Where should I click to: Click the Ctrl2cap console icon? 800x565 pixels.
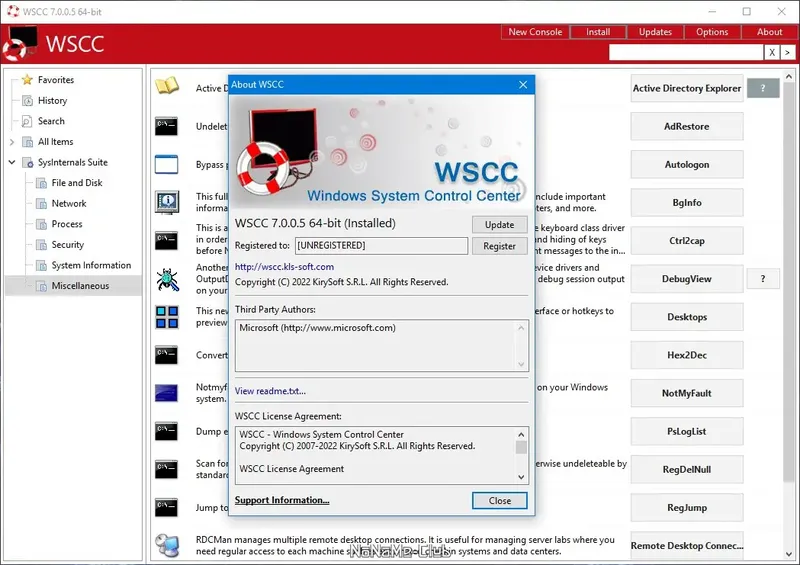[x=166, y=240]
